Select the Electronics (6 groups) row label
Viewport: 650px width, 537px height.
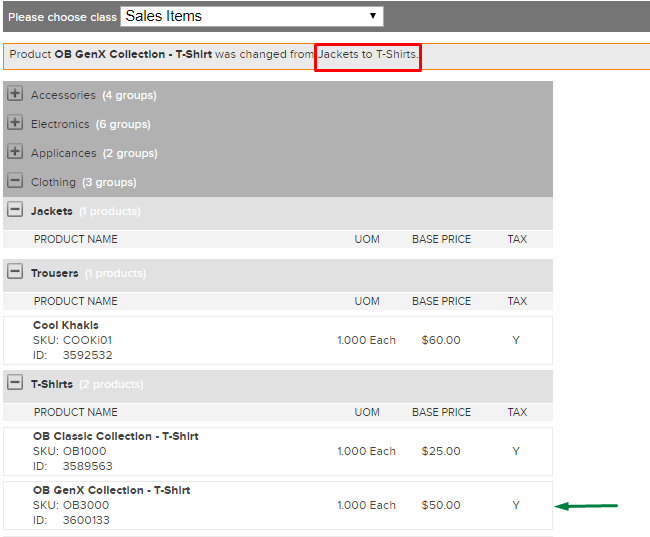(x=91, y=124)
